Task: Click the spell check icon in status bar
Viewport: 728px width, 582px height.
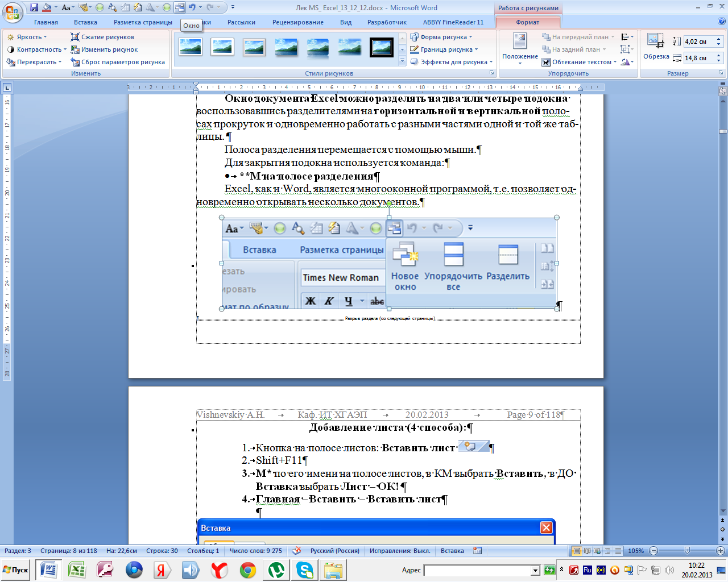Action: (x=296, y=551)
